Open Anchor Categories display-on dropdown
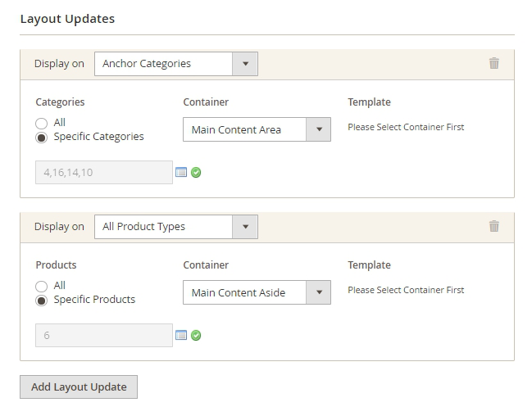This screenshot has width=532, height=416. 176,64
